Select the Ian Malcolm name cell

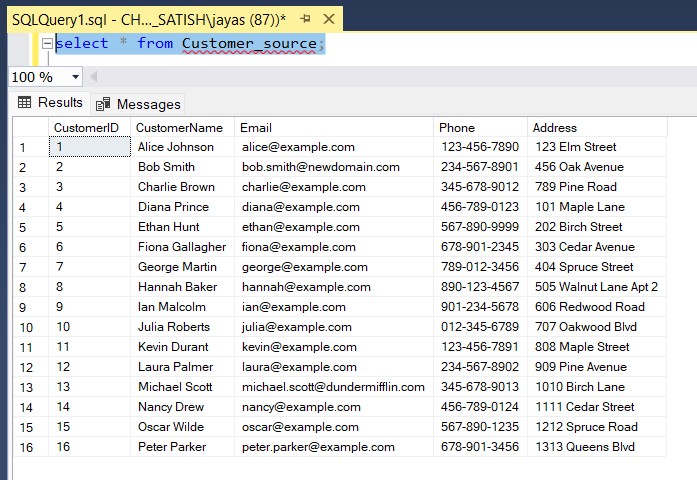point(182,307)
